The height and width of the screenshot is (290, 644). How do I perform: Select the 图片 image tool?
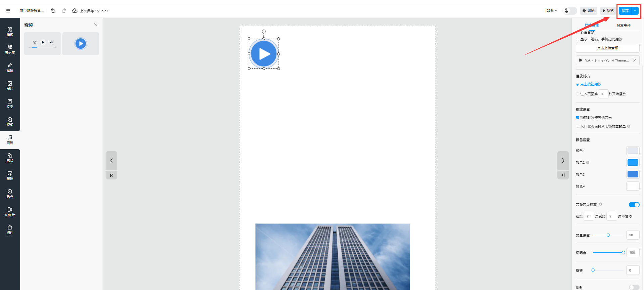[x=10, y=86]
